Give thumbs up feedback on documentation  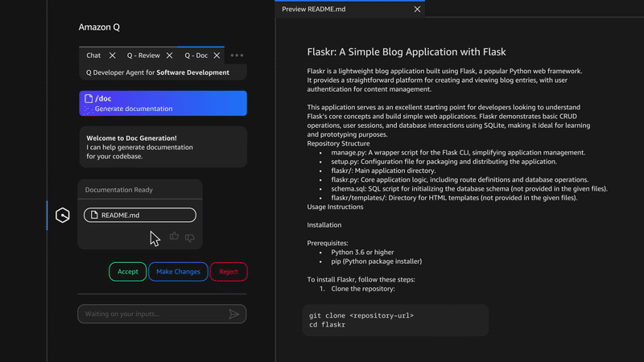tap(174, 236)
